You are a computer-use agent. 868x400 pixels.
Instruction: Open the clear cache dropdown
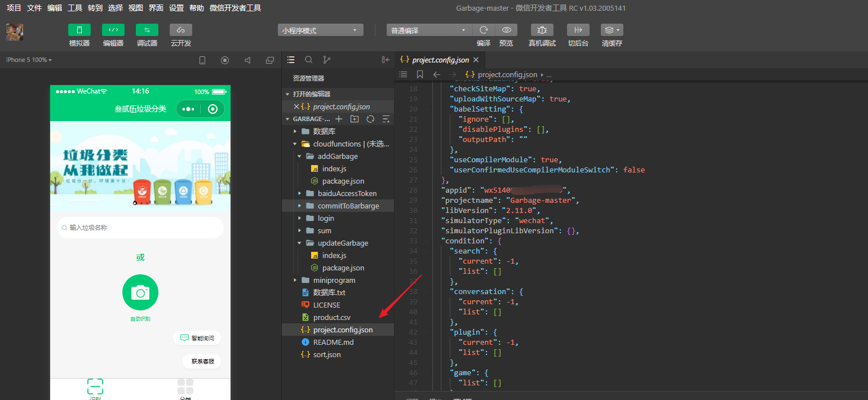click(612, 30)
